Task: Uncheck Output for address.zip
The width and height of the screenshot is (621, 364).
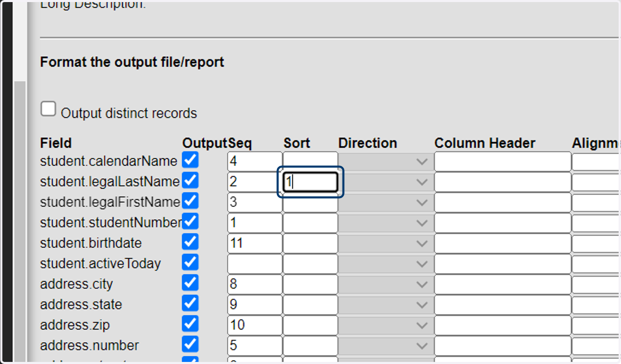Action: click(190, 324)
